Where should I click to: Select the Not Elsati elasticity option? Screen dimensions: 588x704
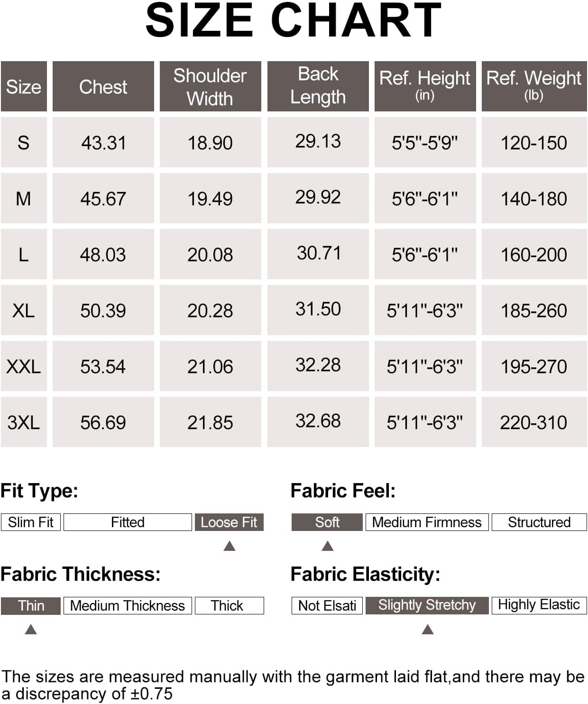(327, 605)
